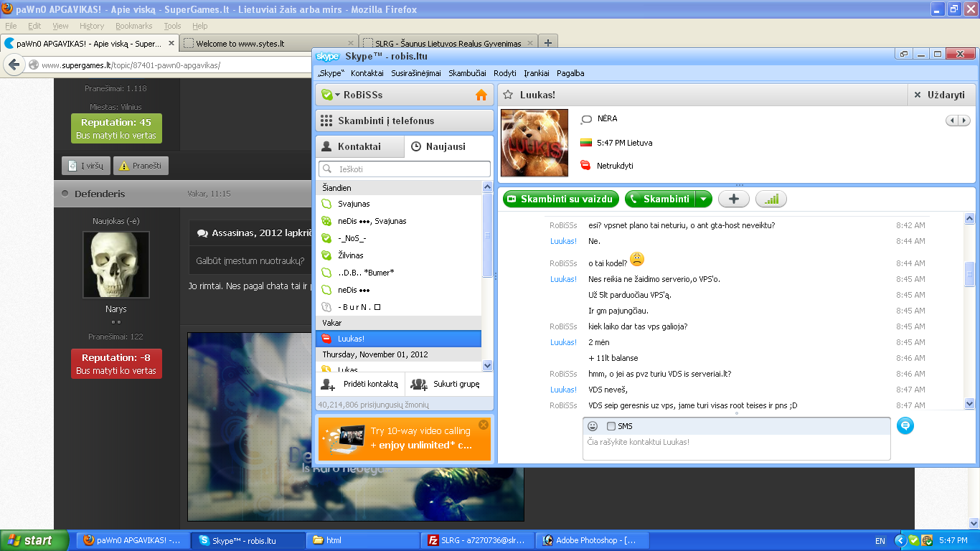Open the Skambučiai menu
The height and width of the screenshot is (551, 980).
467,73
